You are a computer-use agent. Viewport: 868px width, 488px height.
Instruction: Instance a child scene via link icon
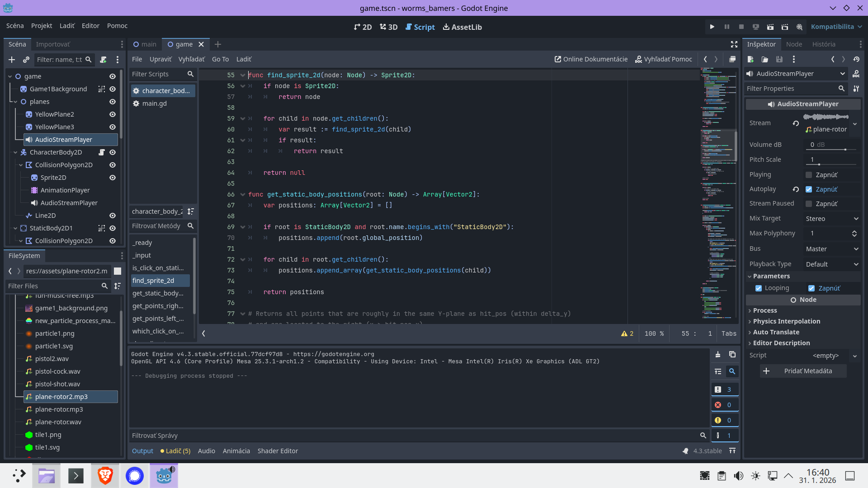26,59
